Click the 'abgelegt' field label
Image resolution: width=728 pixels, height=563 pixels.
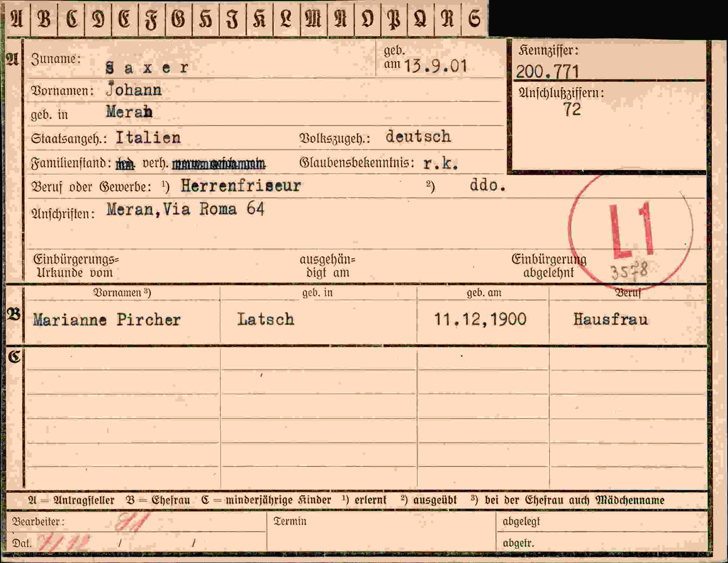tap(521, 521)
